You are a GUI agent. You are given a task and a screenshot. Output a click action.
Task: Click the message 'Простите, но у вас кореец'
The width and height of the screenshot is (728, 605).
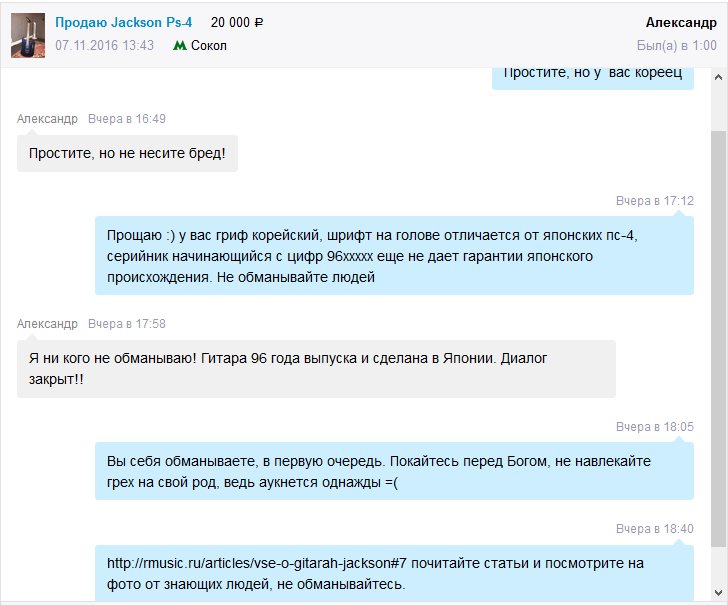click(x=593, y=77)
